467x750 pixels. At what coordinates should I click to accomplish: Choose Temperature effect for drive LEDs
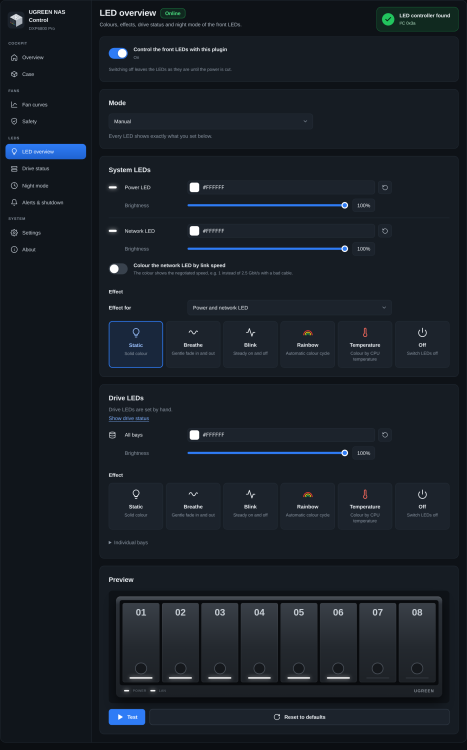(x=365, y=506)
